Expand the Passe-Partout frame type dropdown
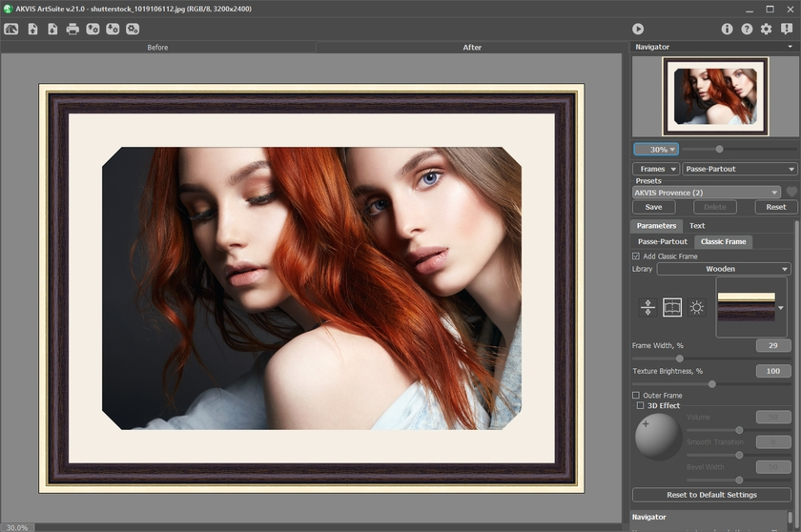Viewport: 801px width, 532px height. tap(739, 169)
